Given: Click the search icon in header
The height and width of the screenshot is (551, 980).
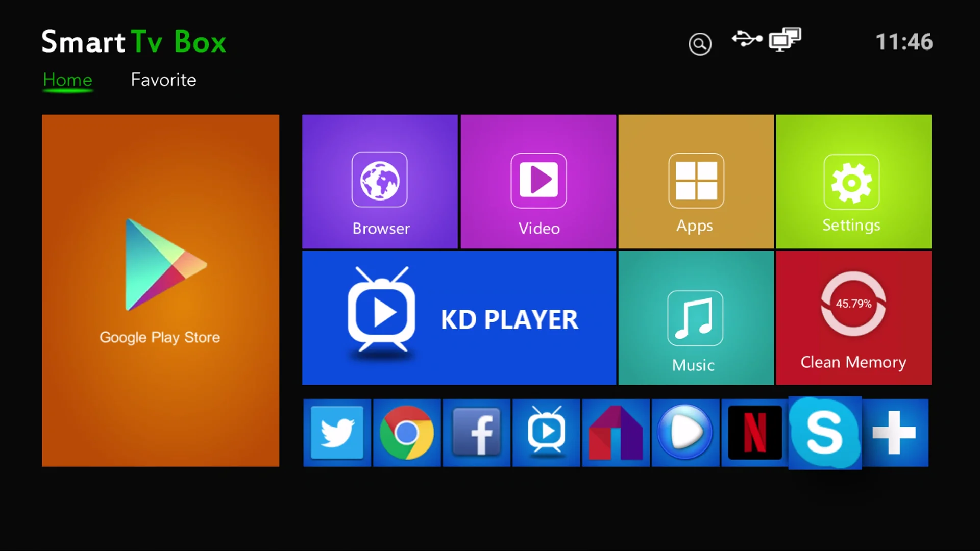Looking at the screenshot, I should [x=700, y=44].
